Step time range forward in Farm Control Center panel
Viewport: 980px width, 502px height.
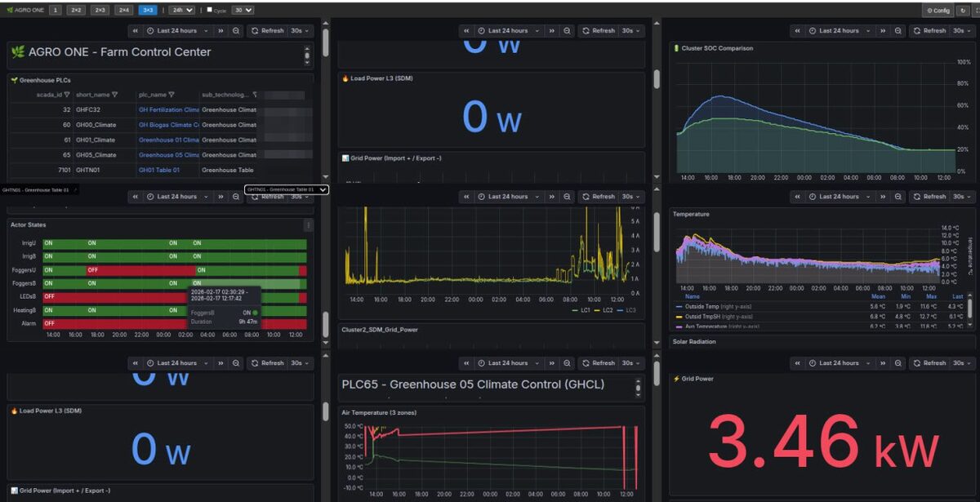coord(220,31)
